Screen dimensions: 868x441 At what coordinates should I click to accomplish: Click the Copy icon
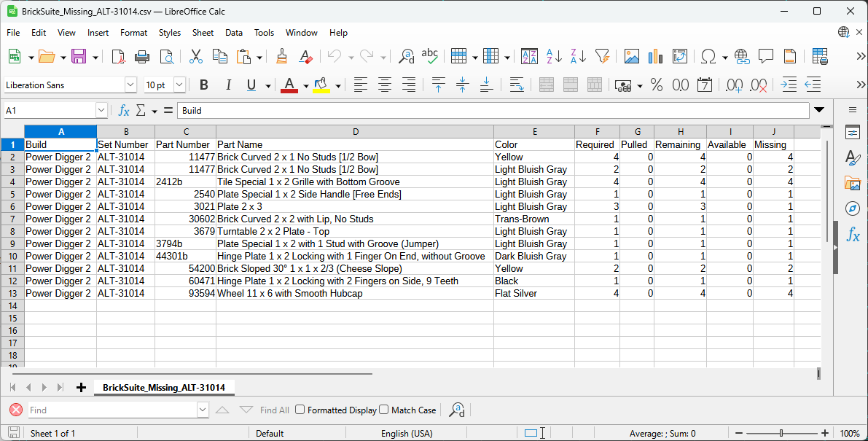(220, 56)
